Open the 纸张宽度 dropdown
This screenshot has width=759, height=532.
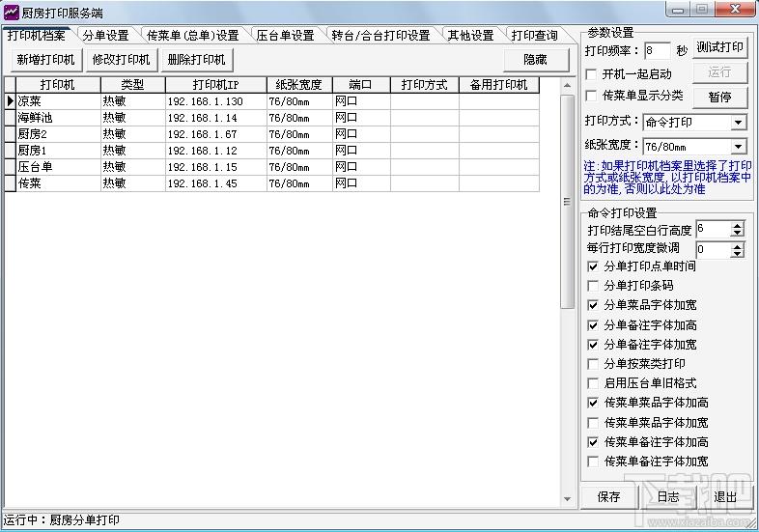[738, 147]
